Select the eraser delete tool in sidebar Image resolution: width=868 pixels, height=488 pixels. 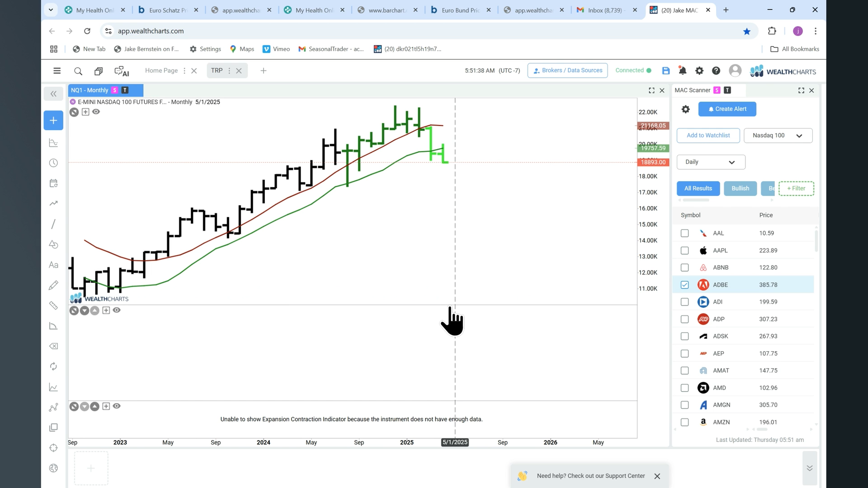pos(53,346)
